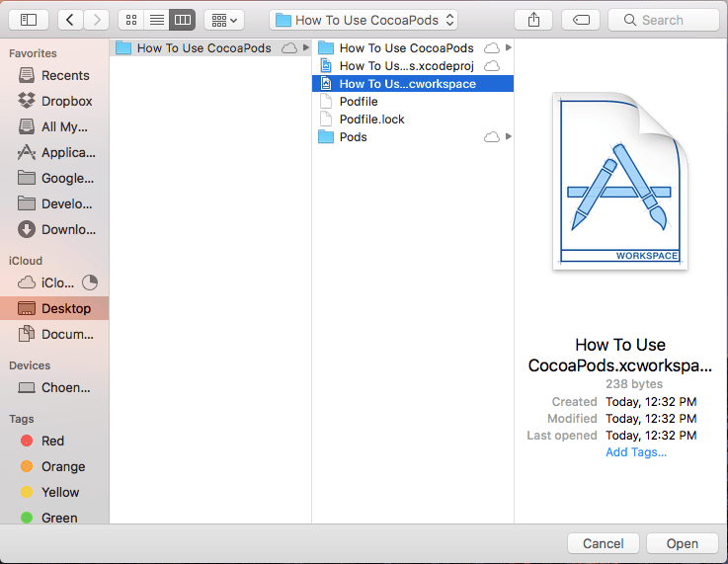Expand the Pods folder arrow
The image size is (728, 564).
click(509, 136)
